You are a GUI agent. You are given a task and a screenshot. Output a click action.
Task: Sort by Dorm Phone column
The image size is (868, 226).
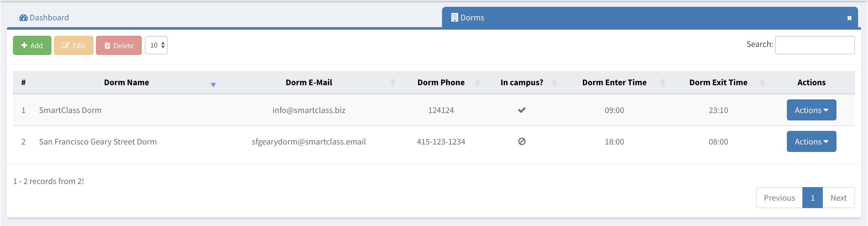coord(477,83)
